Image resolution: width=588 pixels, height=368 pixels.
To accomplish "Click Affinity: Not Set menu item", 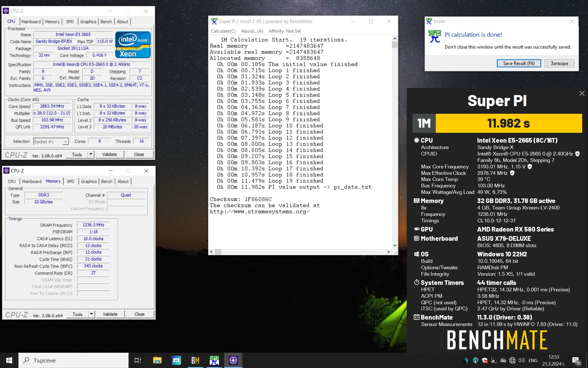I will coord(285,31).
